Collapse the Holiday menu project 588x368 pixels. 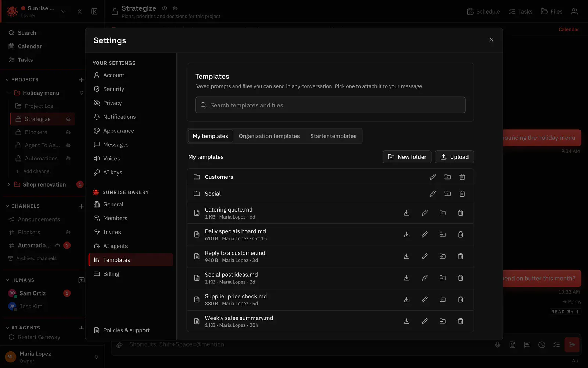point(9,93)
